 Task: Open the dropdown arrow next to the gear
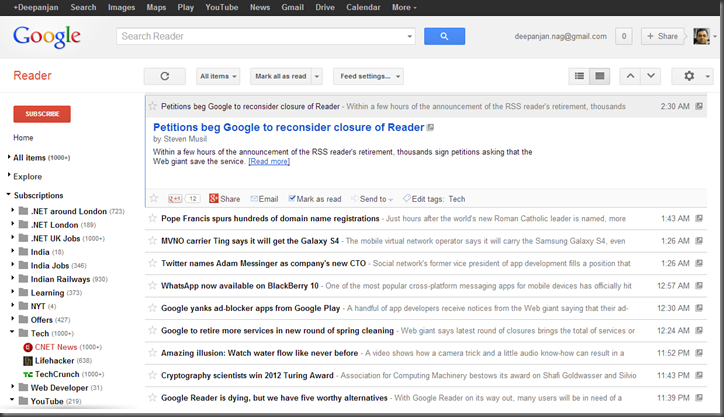tap(707, 77)
